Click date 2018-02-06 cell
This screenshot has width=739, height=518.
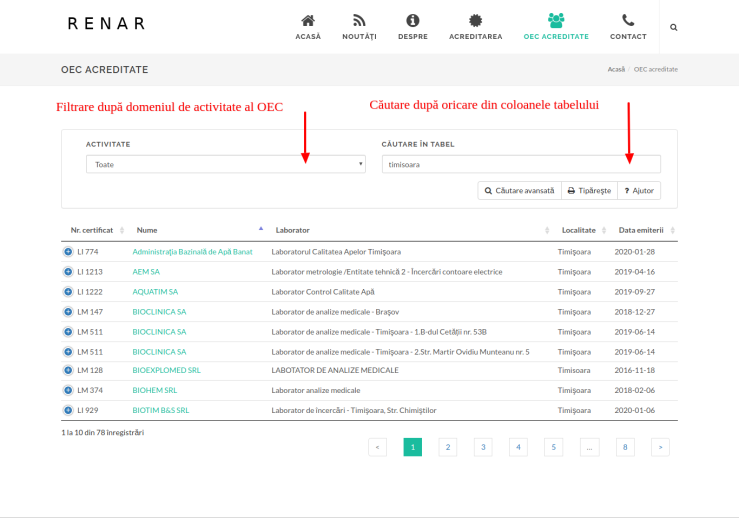(x=635, y=390)
